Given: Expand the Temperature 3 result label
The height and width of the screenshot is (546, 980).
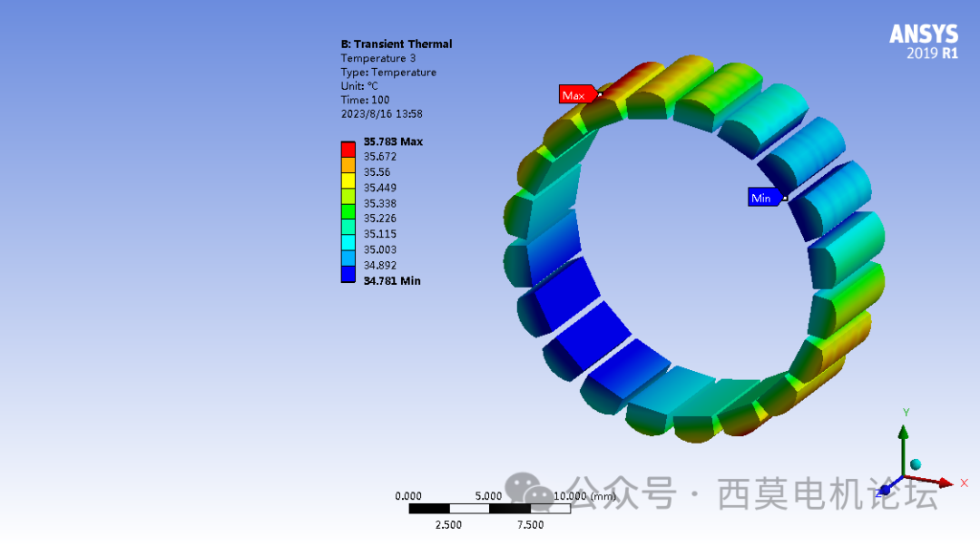Looking at the screenshot, I should 377,57.
